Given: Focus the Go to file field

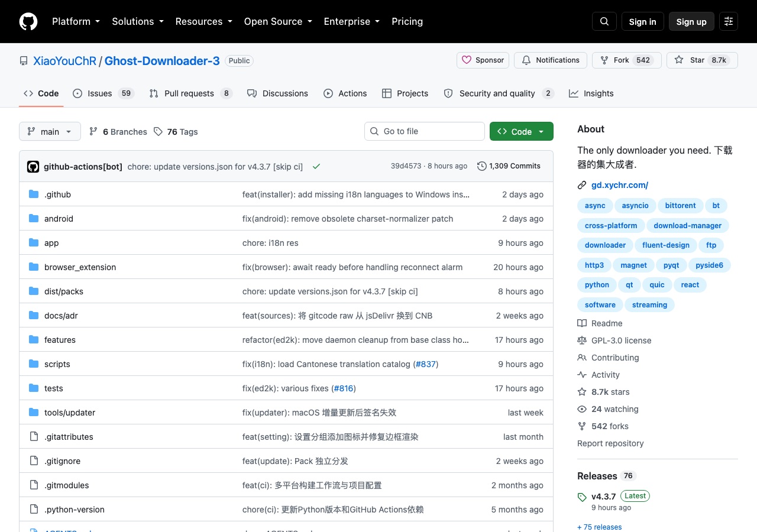Looking at the screenshot, I should [x=425, y=131].
